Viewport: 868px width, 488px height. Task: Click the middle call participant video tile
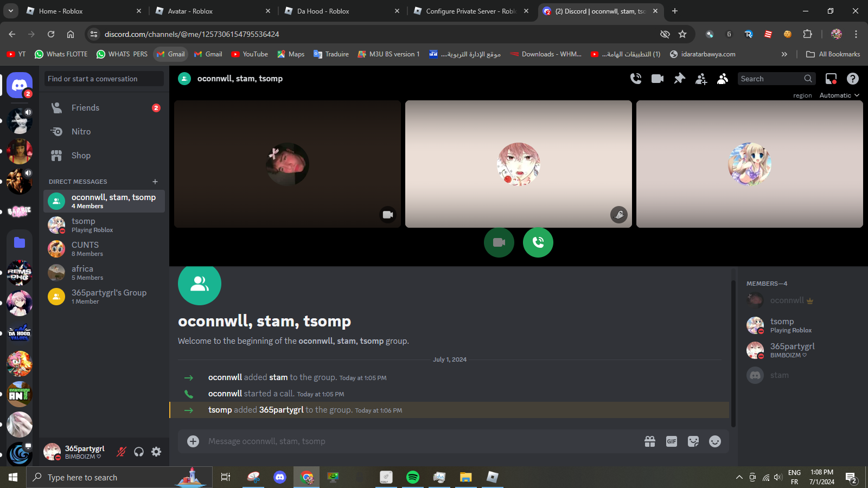pyautogui.click(x=519, y=164)
